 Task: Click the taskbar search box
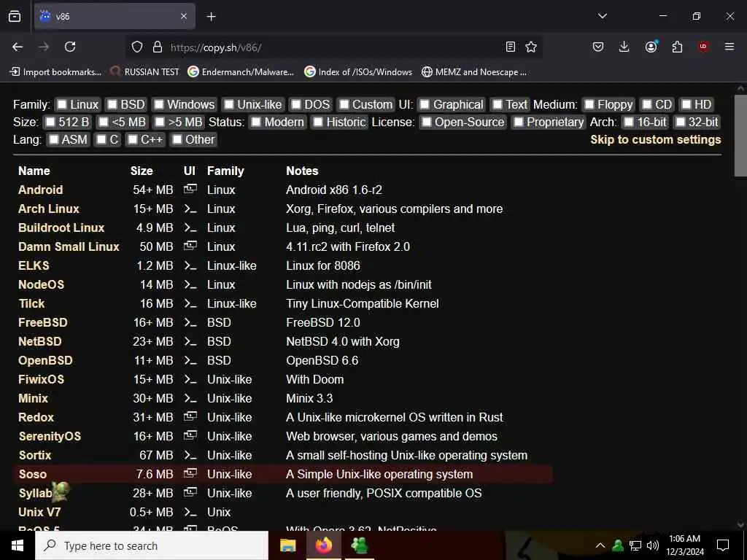pos(152,545)
